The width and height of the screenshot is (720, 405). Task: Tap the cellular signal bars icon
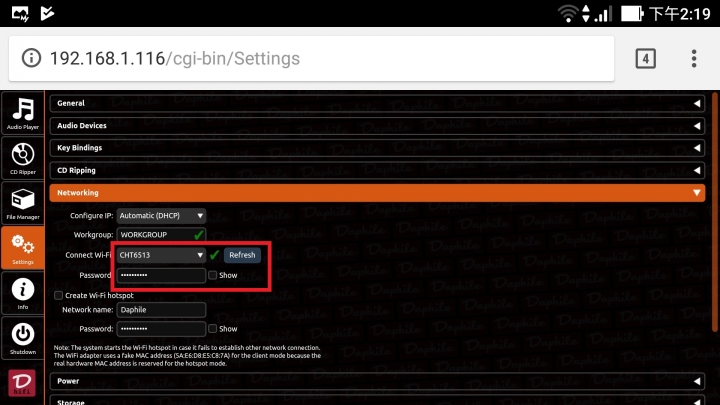click(x=603, y=14)
